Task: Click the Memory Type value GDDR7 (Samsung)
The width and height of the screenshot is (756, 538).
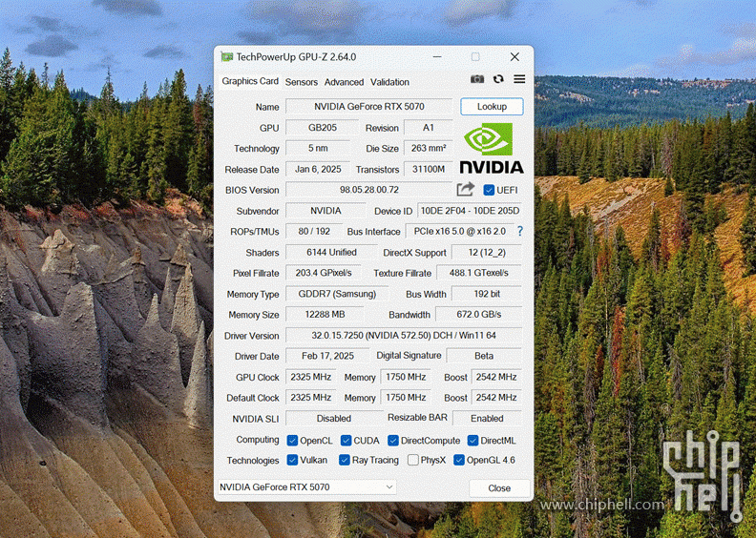Action: coord(337,294)
